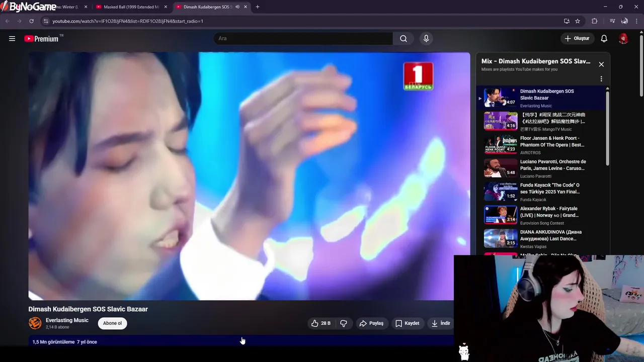Click the Ara search input field

click(x=303, y=39)
